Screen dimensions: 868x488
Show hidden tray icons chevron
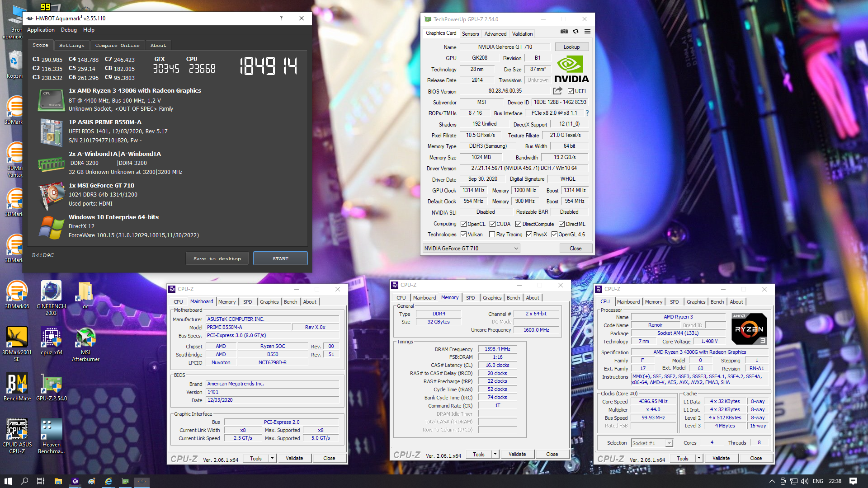coord(772,481)
